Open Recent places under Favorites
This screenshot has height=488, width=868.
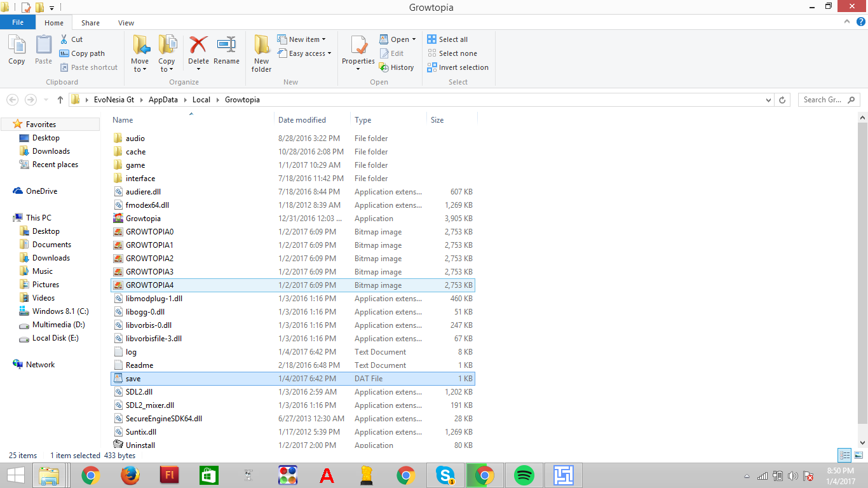click(55, 165)
